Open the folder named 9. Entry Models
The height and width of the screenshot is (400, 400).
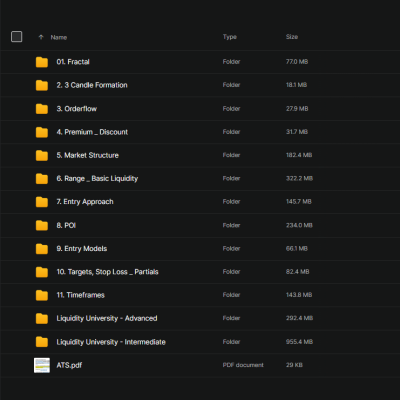point(82,249)
